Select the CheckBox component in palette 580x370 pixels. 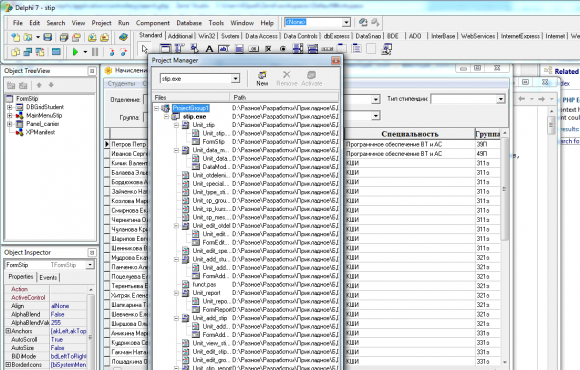pyautogui.click(x=268, y=49)
